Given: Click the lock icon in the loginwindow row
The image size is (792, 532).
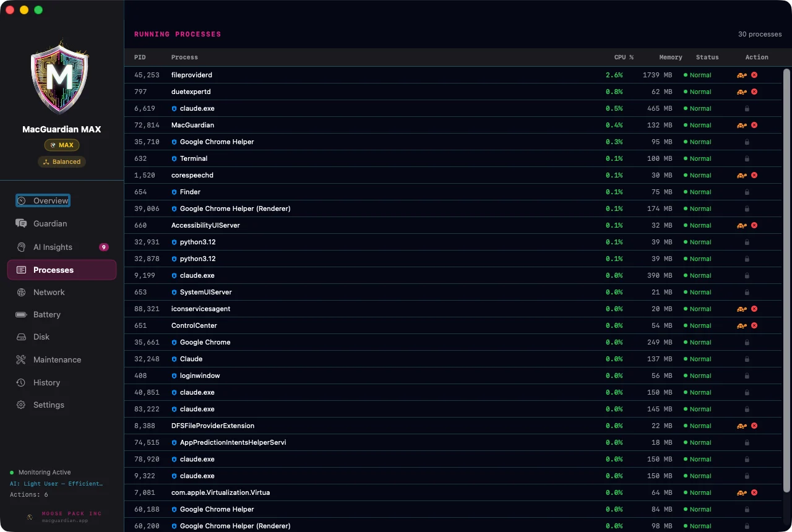Looking at the screenshot, I should (x=747, y=375).
